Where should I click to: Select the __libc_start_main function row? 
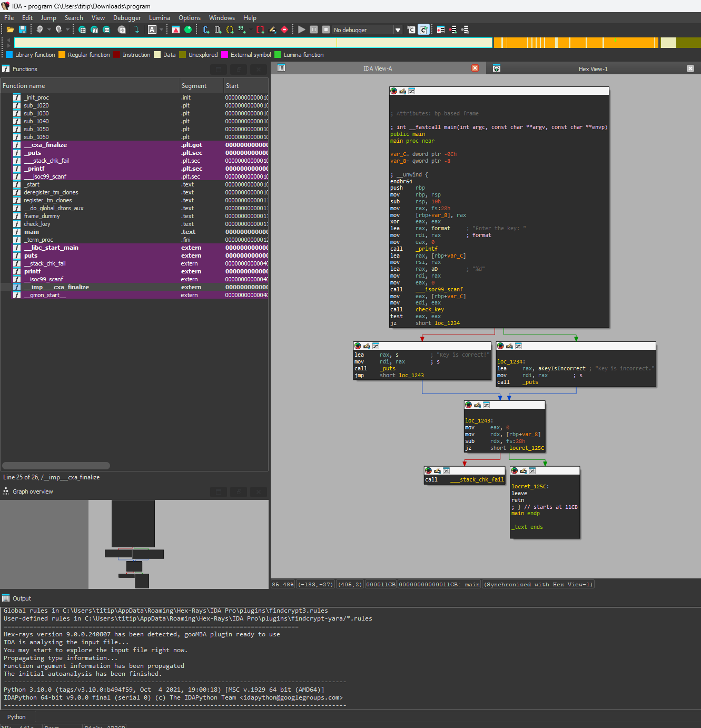point(134,248)
